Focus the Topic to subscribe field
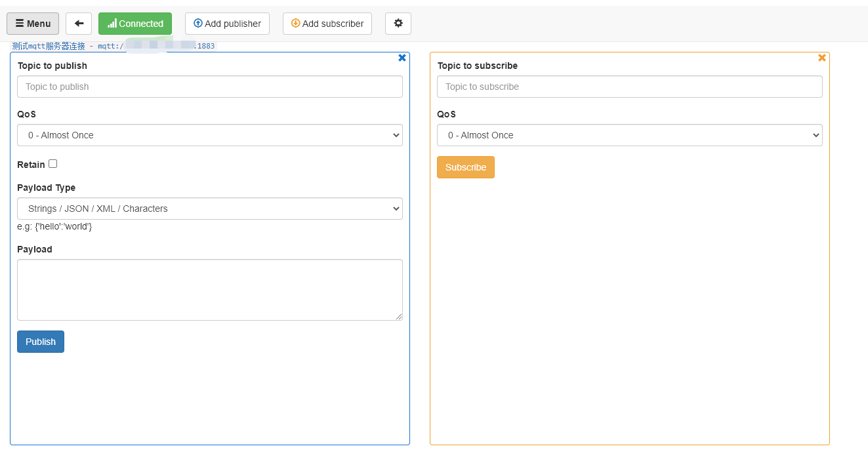Screen dimensions: 868x461 (x=630, y=87)
